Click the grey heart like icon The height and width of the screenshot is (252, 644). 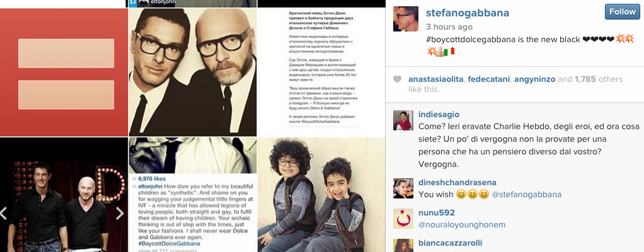click(x=397, y=79)
